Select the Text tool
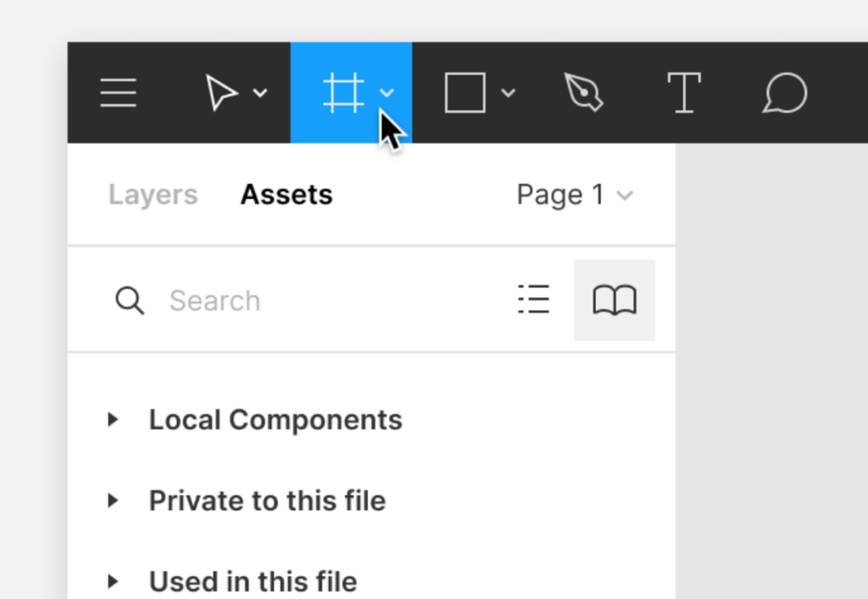This screenshot has width=868, height=599. tap(683, 92)
